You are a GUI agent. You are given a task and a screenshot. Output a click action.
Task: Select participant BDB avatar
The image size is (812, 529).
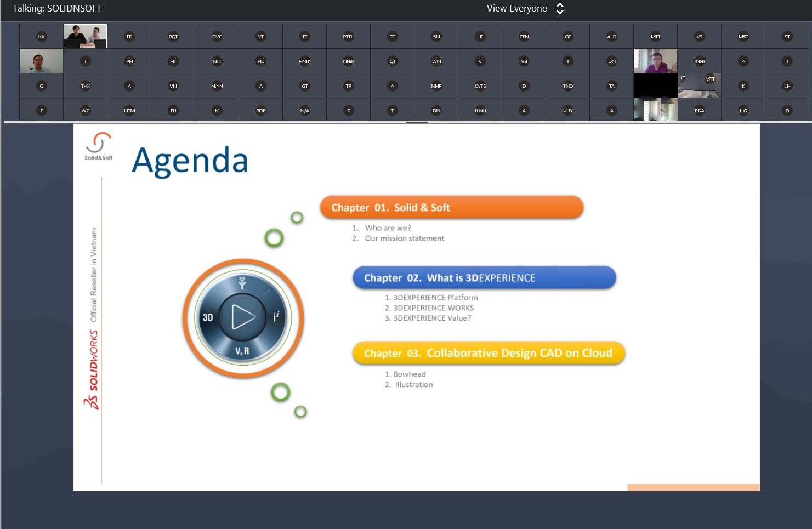[x=261, y=111]
